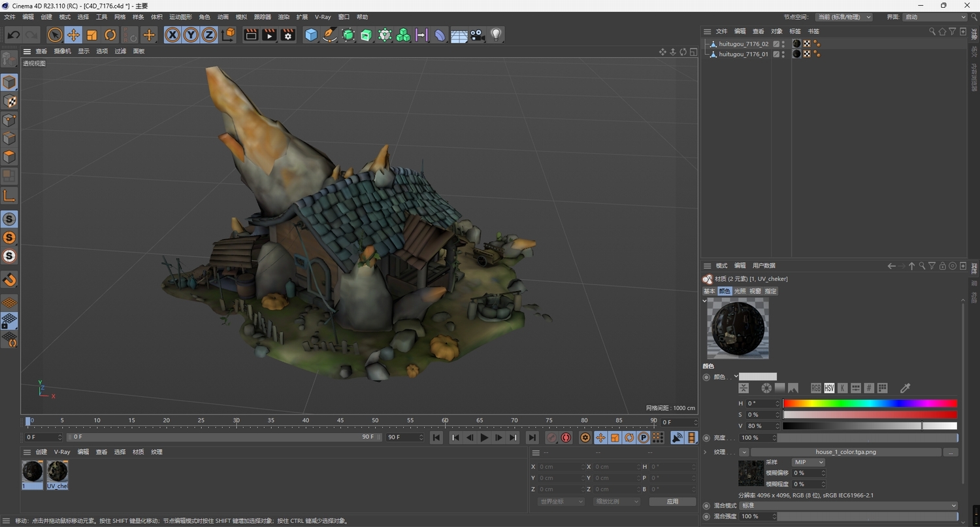Select the Rotate tool in top toolbar
Viewport: 980px width, 527px height.
pyautogui.click(x=110, y=35)
